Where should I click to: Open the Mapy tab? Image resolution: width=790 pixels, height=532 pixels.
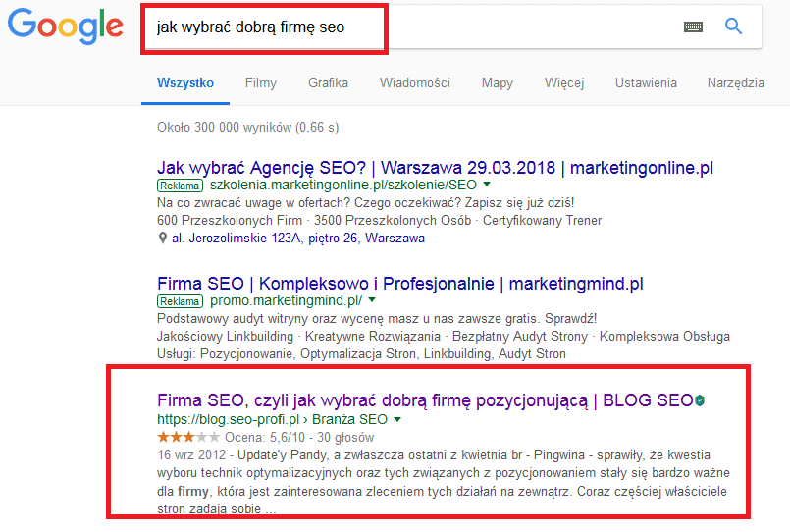(498, 83)
